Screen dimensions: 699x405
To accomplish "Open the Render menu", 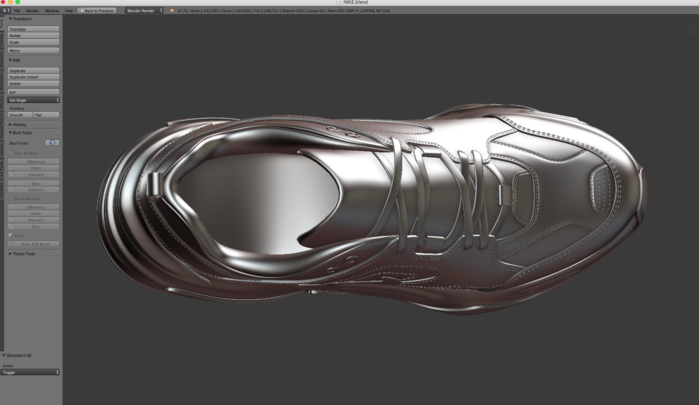I will (x=32, y=10).
